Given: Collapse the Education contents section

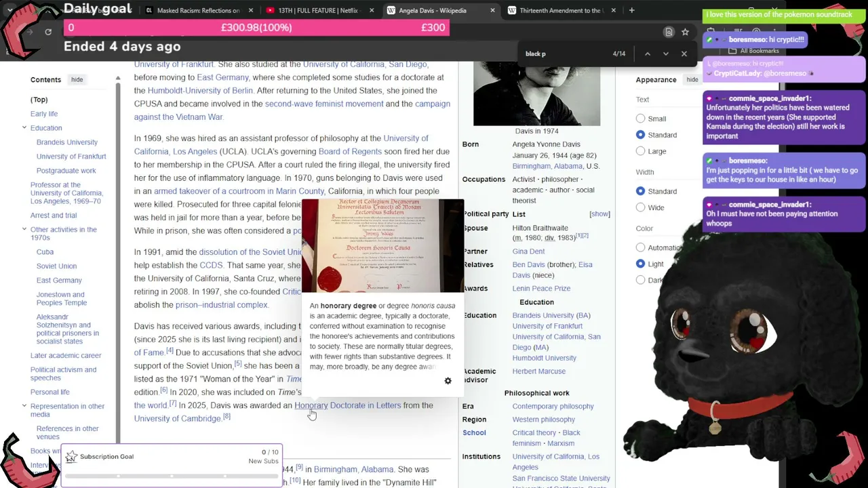Looking at the screenshot, I should tap(24, 127).
